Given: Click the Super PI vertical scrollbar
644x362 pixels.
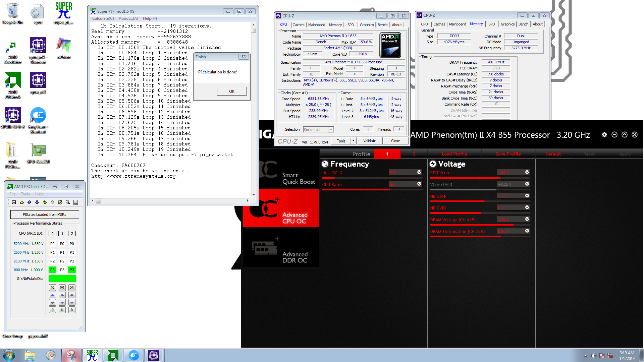Looking at the screenshot, I should coord(254,110).
